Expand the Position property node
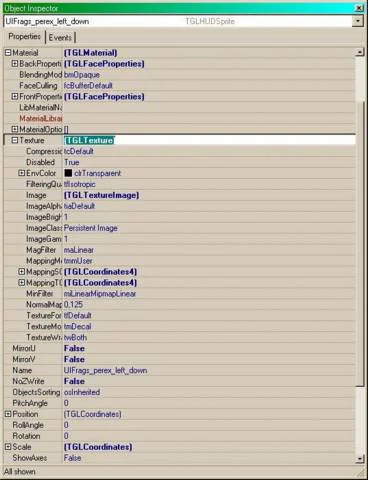 tap(8, 414)
